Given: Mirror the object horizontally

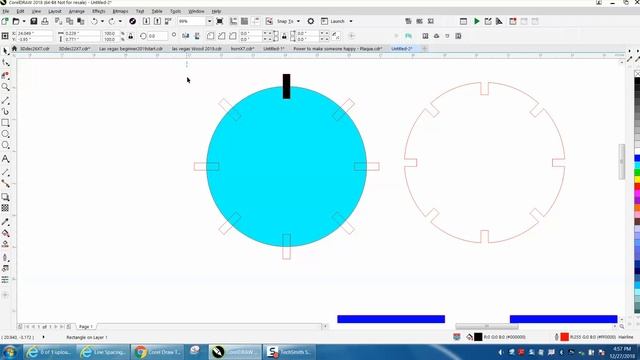Looking at the screenshot, I should click(186, 36).
